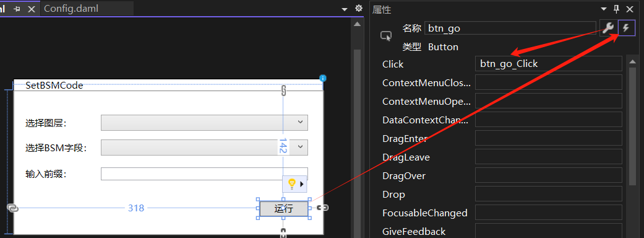Click the type value Button
The width and height of the screenshot is (644, 238).
tap(443, 47)
